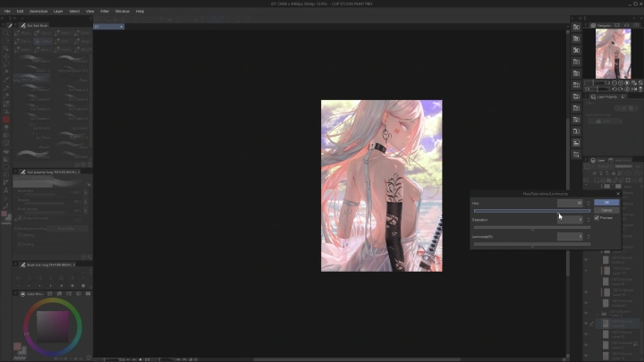Screen dimensions: 644x362
Task: Click into the Saturation value field
Action: 570,220
